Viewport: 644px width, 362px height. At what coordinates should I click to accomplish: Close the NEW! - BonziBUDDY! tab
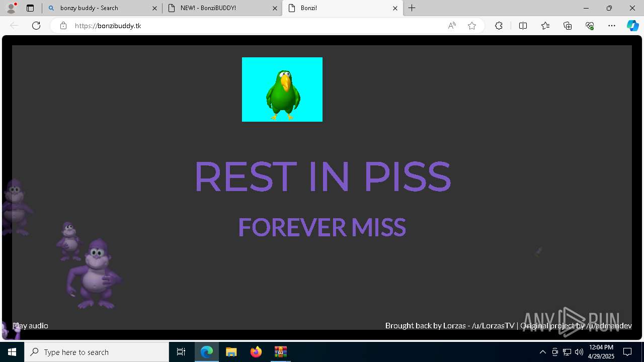(x=275, y=8)
